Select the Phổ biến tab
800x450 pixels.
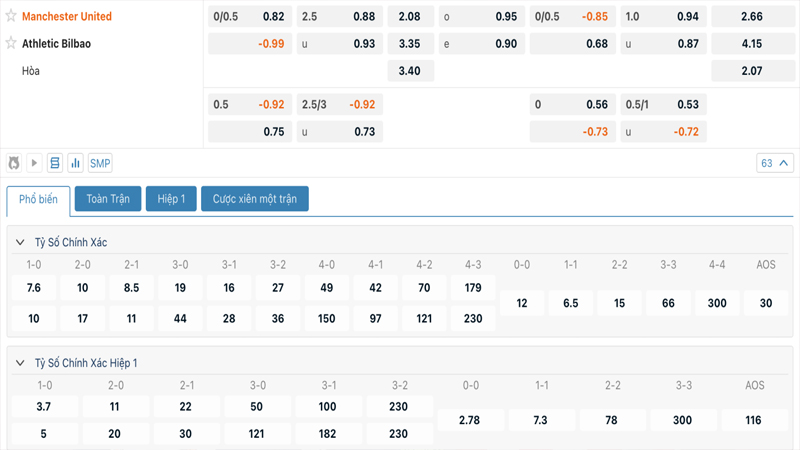39,199
